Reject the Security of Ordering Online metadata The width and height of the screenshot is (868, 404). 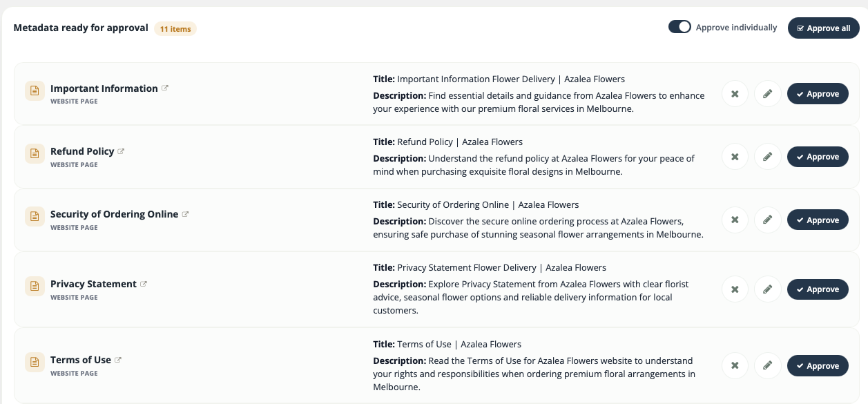(735, 220)
